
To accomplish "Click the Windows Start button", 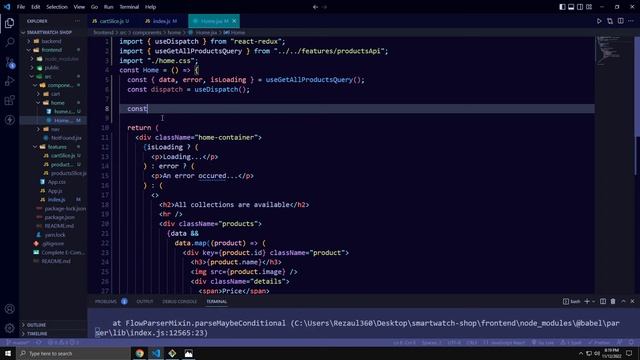I will (8, 353).
